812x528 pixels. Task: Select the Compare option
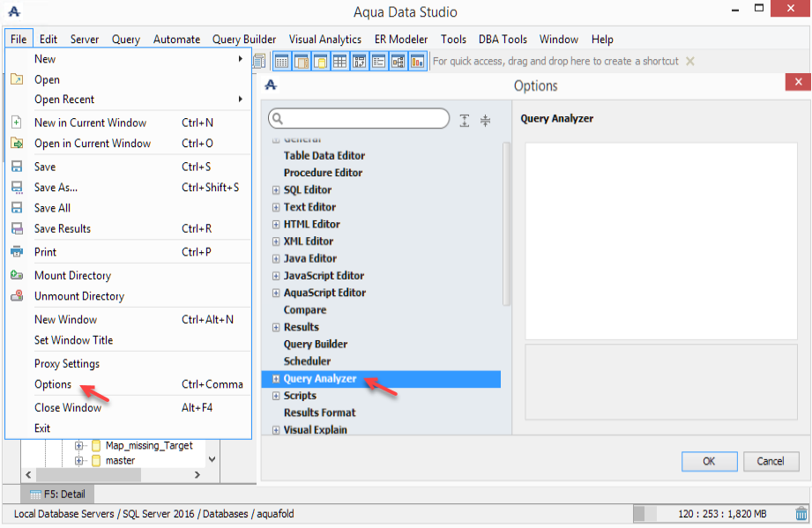tap(305, 310)
